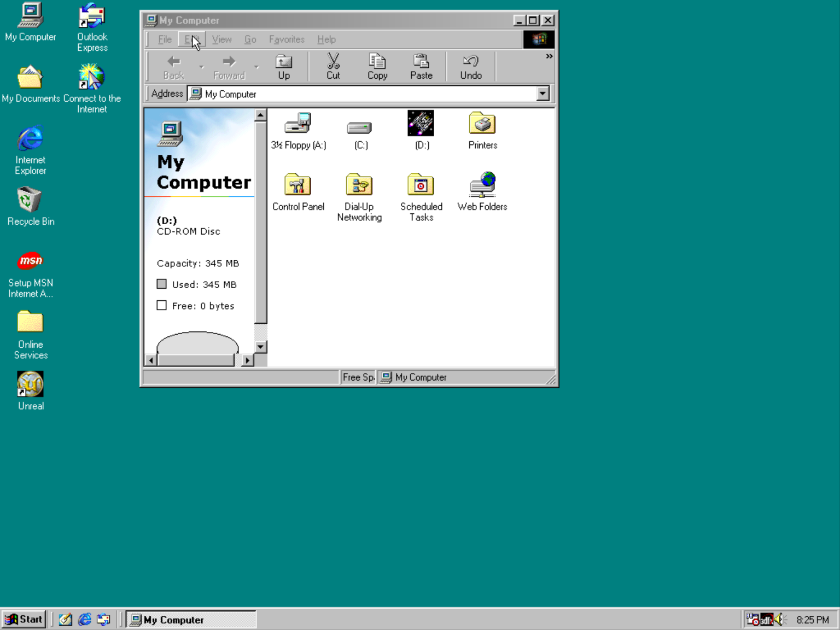840x630 pixels.
Task: Click the Cut scissors toolbar button
Action: click(333, 67)
